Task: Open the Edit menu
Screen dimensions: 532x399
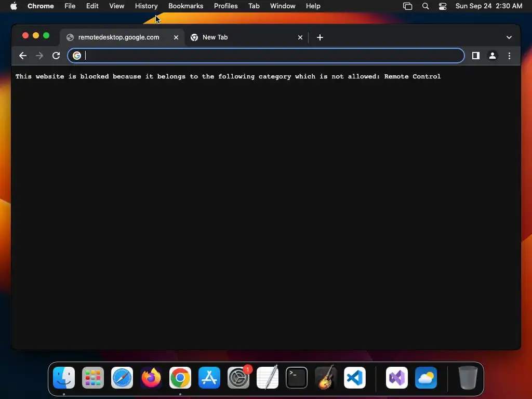Action: (x=92, y=6)
